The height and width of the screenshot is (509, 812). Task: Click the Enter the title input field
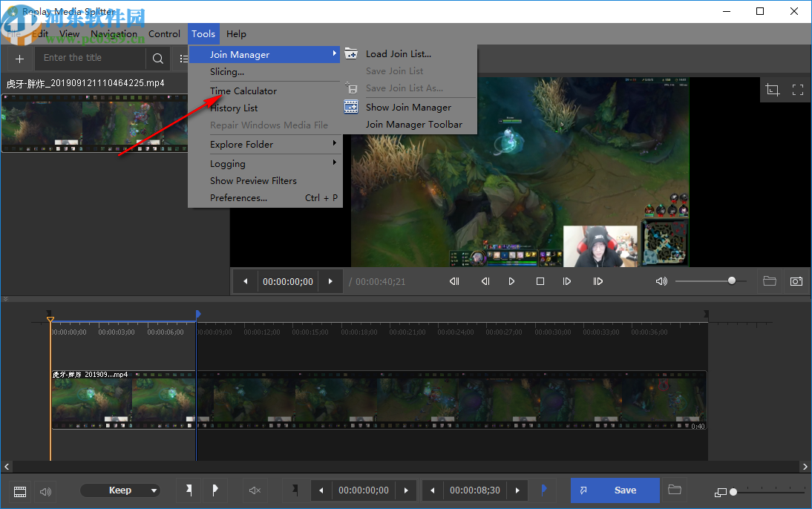tap(89, 58)
